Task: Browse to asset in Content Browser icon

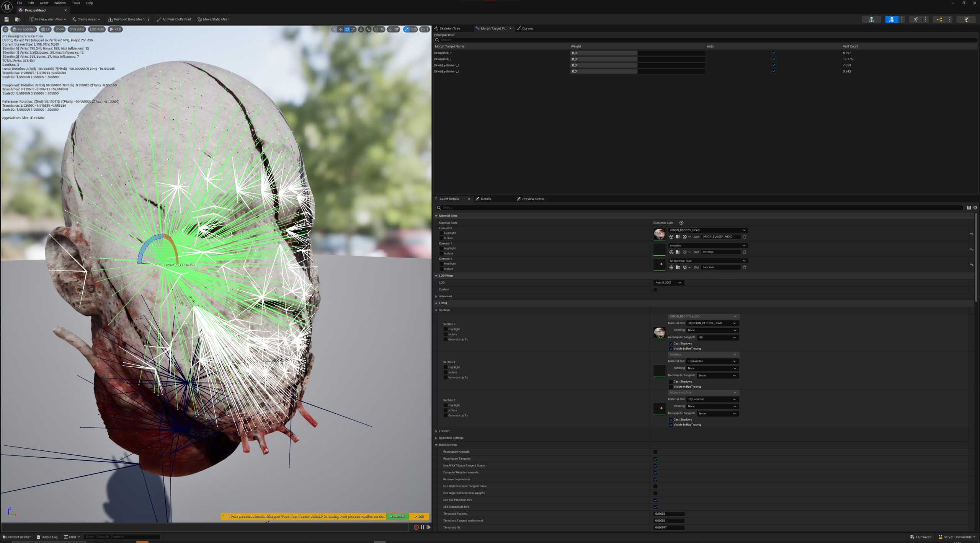Action: coord(18,19)
